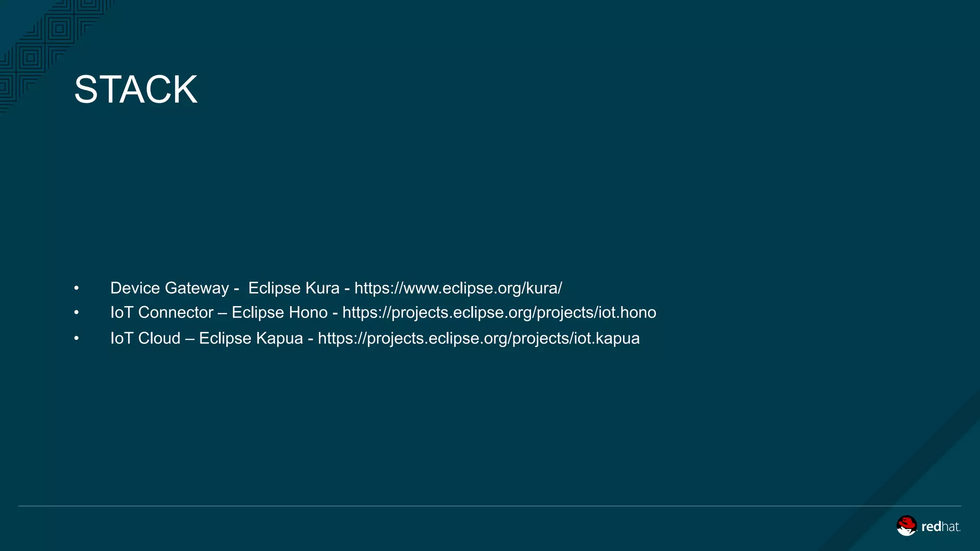Open the Eclipse Hono projects URL
Viewport: 980px width, 551px height.
coord(499,313)
